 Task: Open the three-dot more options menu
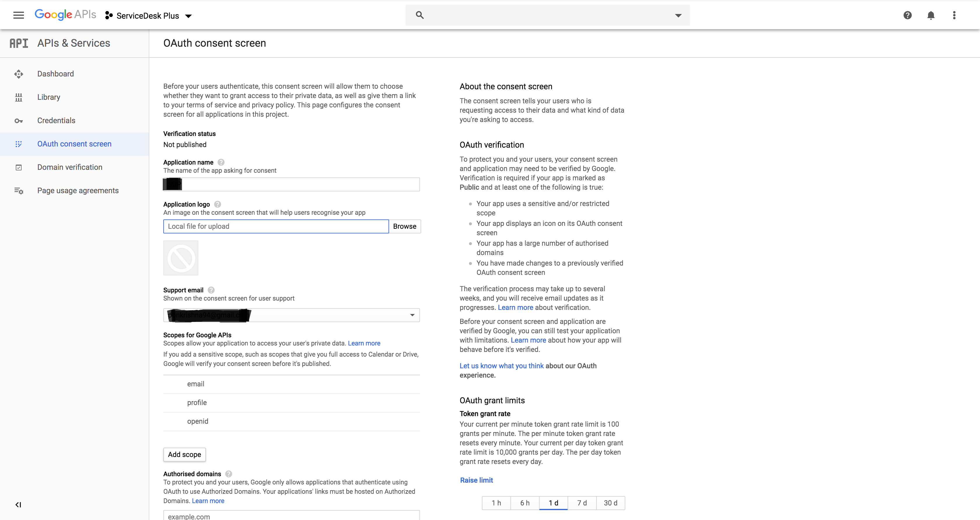click(954, 15)
